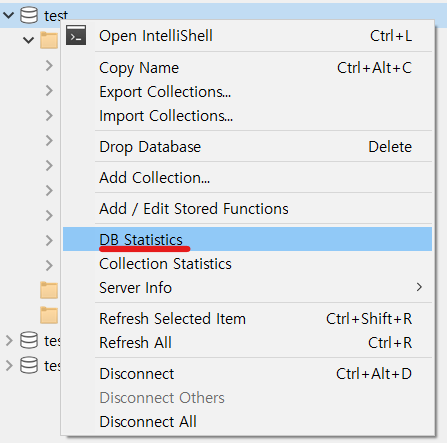This screenshot has height=443, width=447.
Task: Click Refresh All menu entry
Action: click(x=247, y=343)
